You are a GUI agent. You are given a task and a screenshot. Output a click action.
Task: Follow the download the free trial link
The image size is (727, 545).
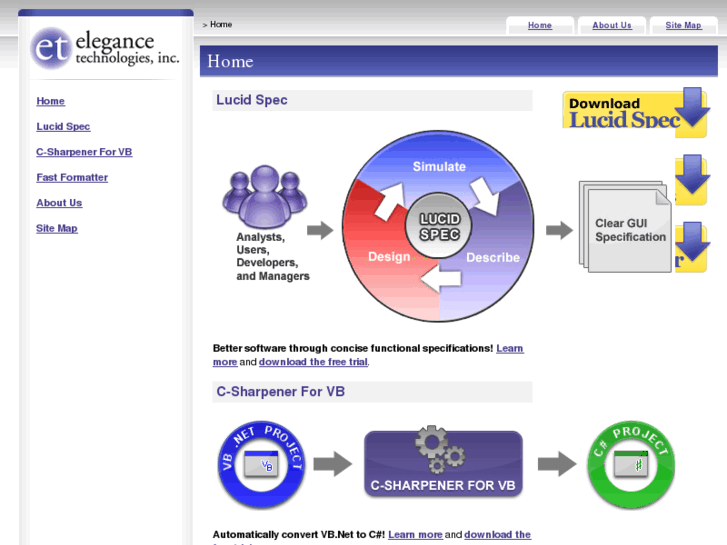click(313, 362)
